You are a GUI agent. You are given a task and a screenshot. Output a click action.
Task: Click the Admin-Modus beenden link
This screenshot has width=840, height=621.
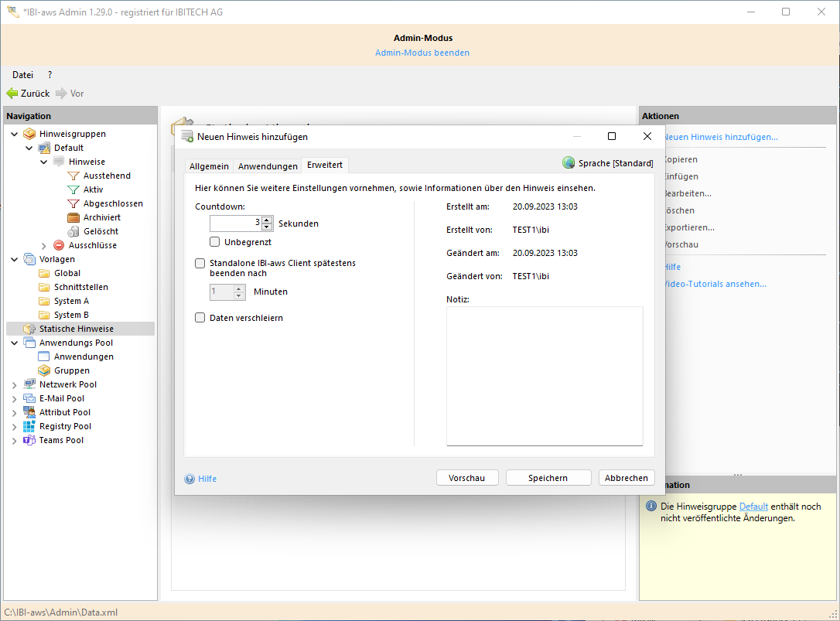tap(422, 53)
